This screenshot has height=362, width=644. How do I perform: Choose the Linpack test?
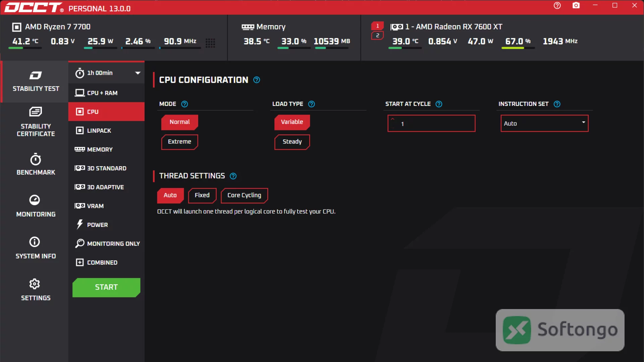pos(106,130)
